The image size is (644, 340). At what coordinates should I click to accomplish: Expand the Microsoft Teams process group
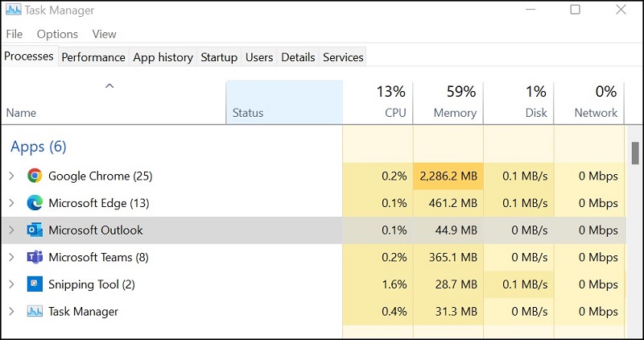(11, 258)
